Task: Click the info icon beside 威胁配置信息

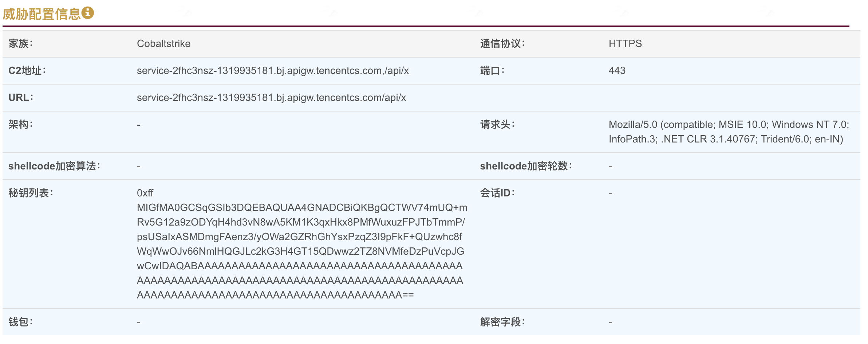Action: 87,13
